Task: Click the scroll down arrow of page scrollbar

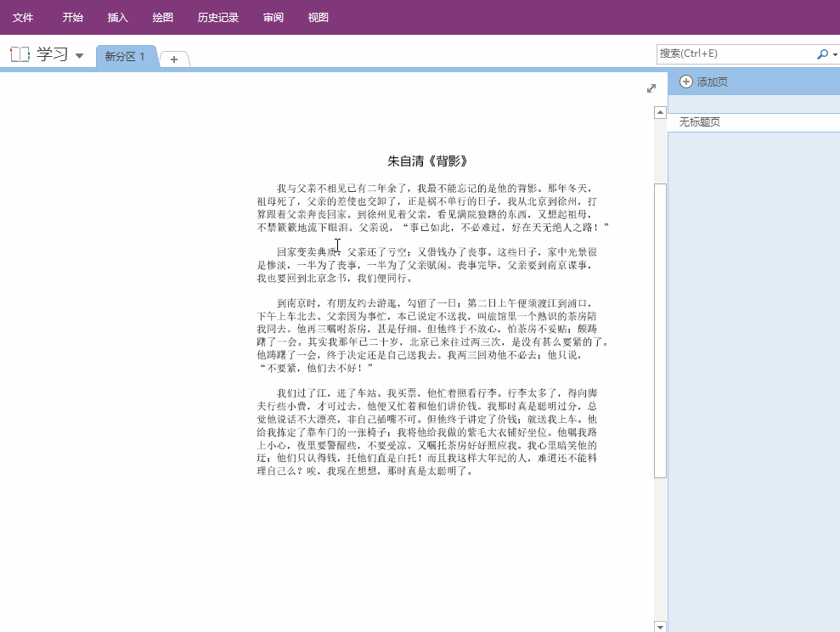Action: coord(660,627)
